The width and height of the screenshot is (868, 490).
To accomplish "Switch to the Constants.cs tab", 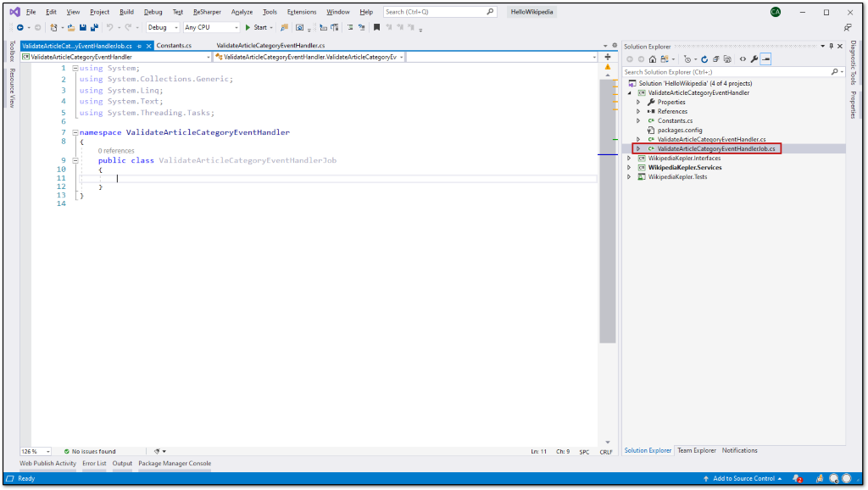I will point(174,46).
